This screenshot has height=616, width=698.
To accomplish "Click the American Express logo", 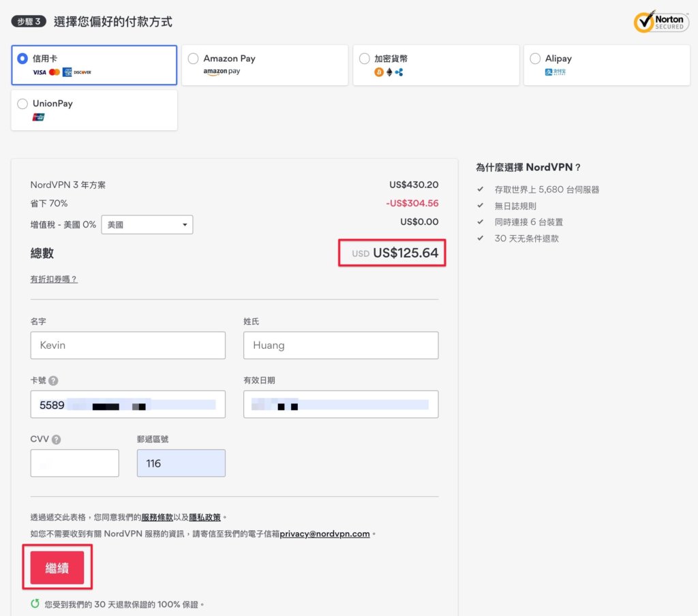I will point(67,72).
